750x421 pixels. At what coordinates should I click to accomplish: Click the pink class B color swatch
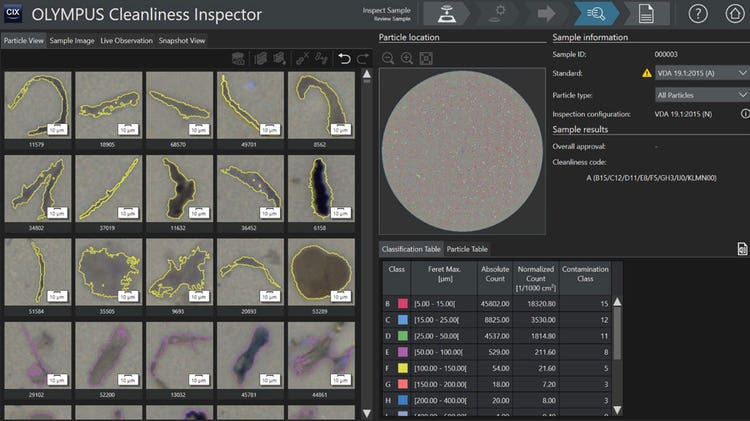tap(402, 302)
